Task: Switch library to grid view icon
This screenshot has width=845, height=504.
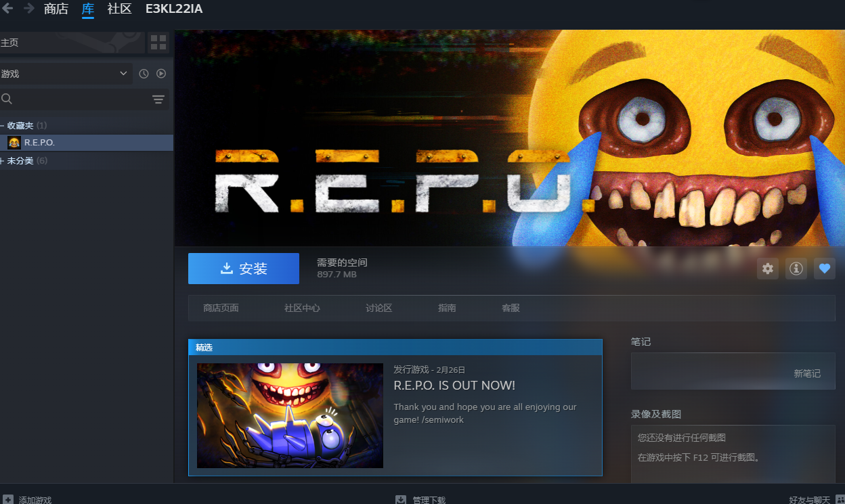Action: (x=158, y=43)
